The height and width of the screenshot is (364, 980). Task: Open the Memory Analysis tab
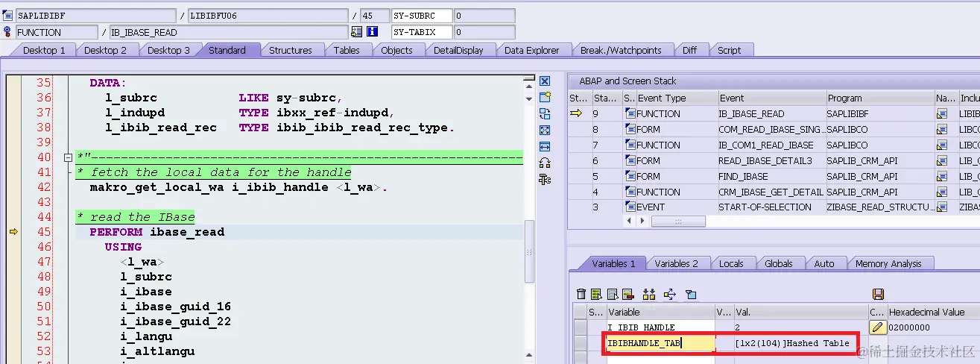tap(888, 263)
